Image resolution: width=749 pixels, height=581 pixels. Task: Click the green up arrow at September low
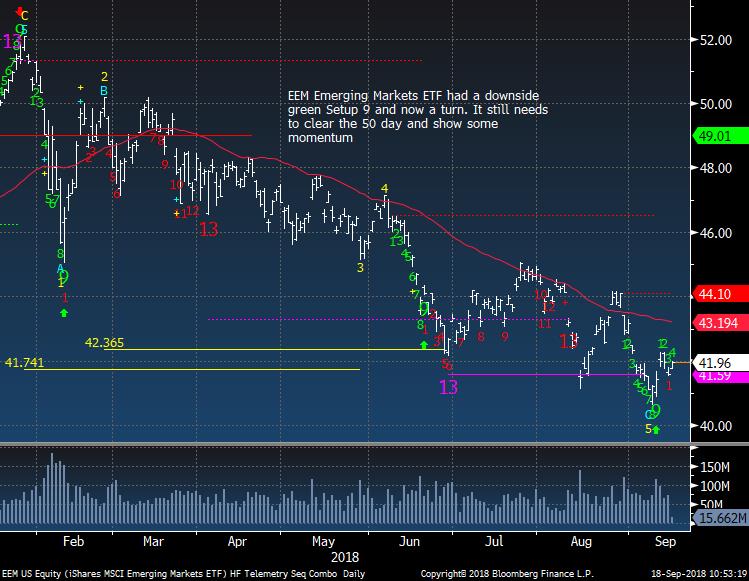[656, 430]
